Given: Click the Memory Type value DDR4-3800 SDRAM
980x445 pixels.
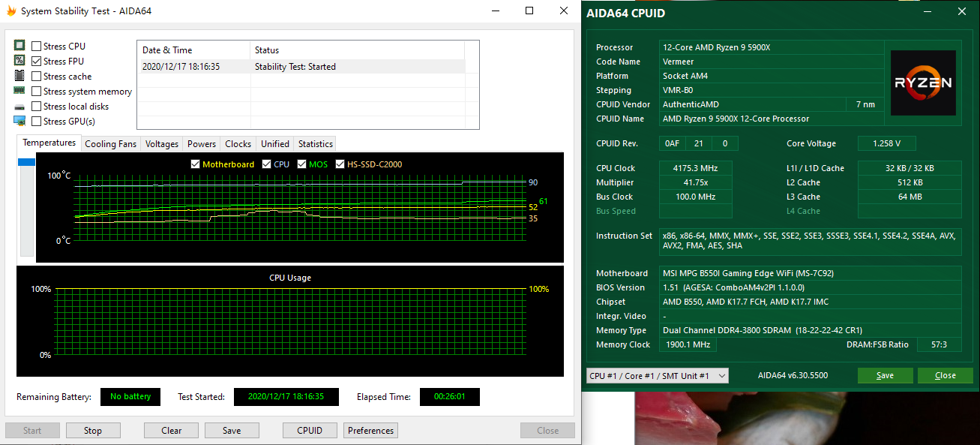Looking at the screenshot, I should click(x=810, y=330).
